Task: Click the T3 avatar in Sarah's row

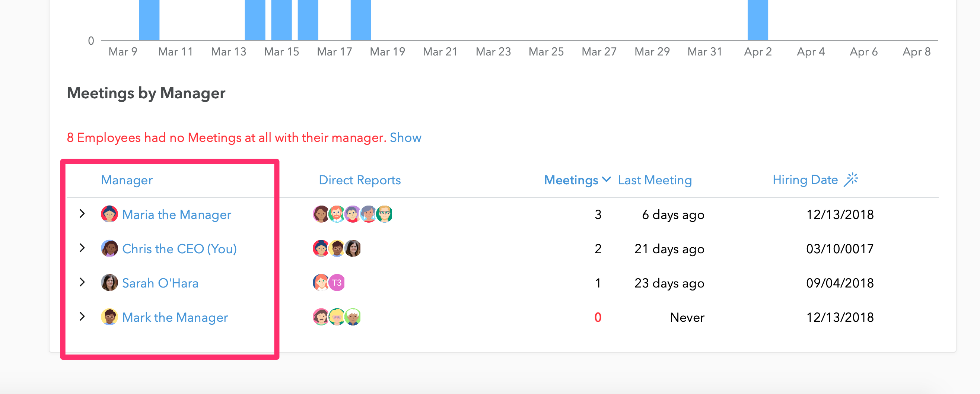Action: (x=337, y=282)
